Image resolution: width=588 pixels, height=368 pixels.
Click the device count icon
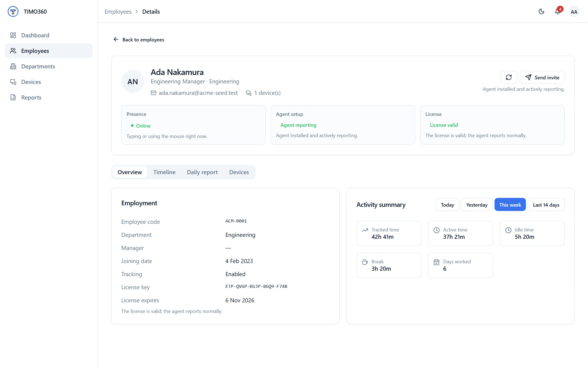[249, 93]
